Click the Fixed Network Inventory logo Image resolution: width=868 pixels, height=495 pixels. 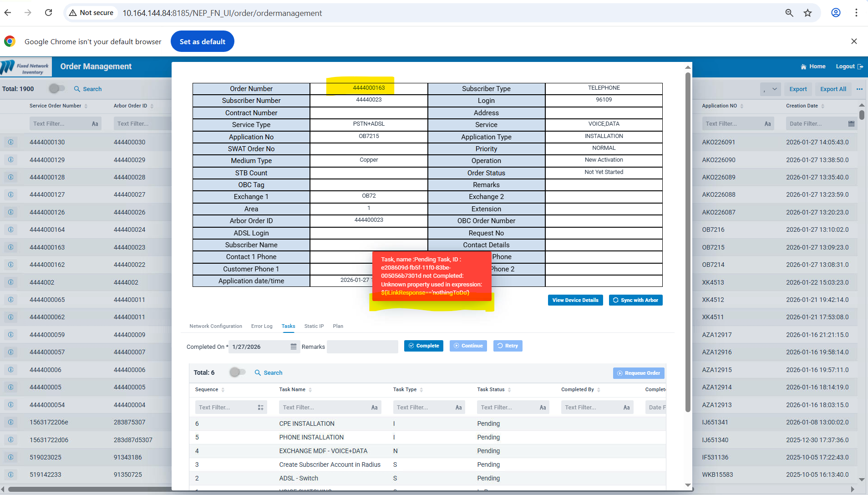coord(26,67)
